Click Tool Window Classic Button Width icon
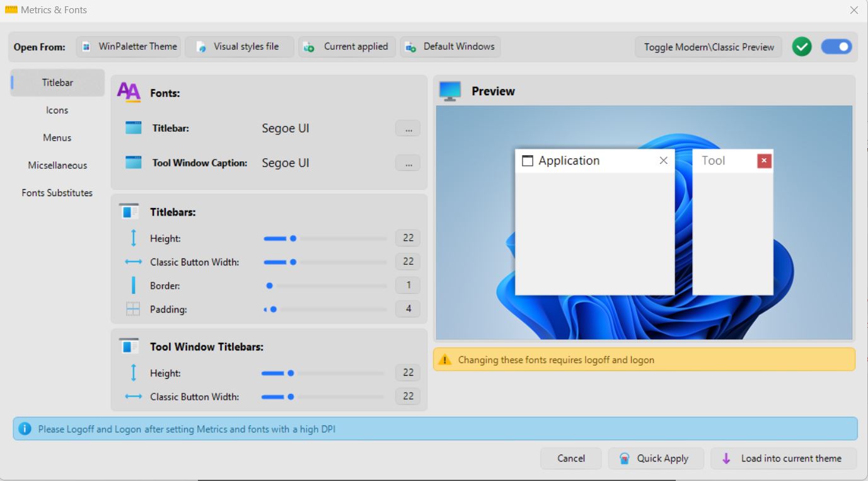This screenshot has width=868, height=481. click(x=133, y=397)
